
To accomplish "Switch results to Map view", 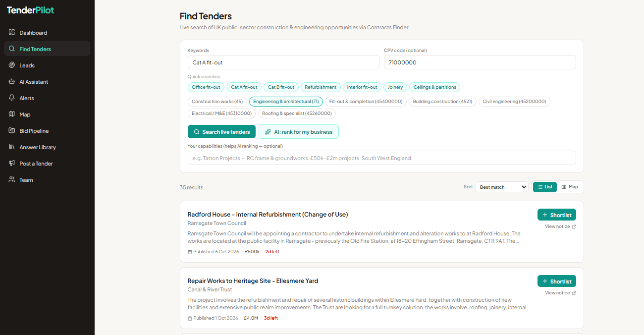I will pyautogui.click(x=570, y=187).
